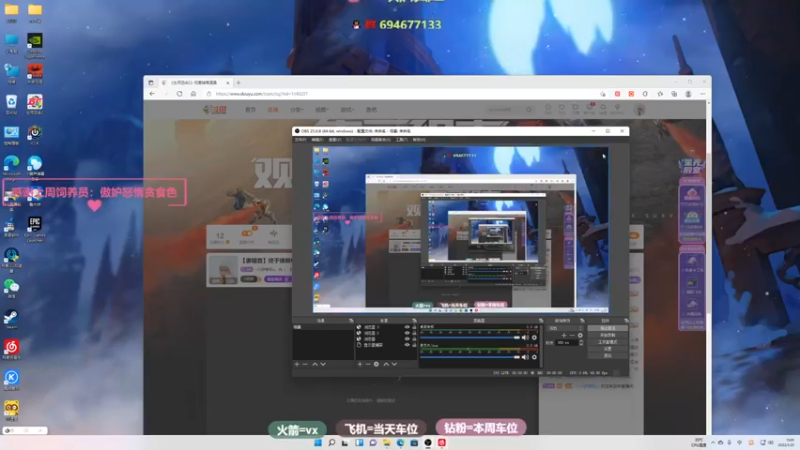Open Desktop Audio settings gear in mixer
Image resolution: width=800 pixels, height=450 pixels.
534,337
